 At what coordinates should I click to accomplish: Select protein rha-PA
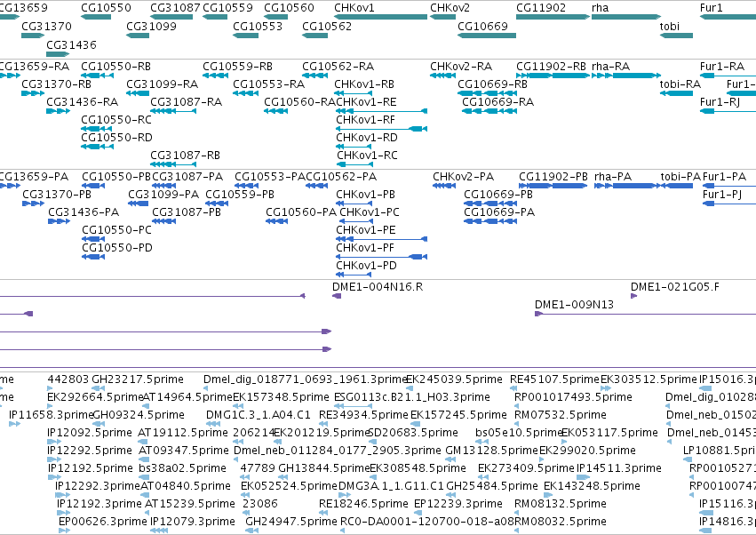[613, 177]
